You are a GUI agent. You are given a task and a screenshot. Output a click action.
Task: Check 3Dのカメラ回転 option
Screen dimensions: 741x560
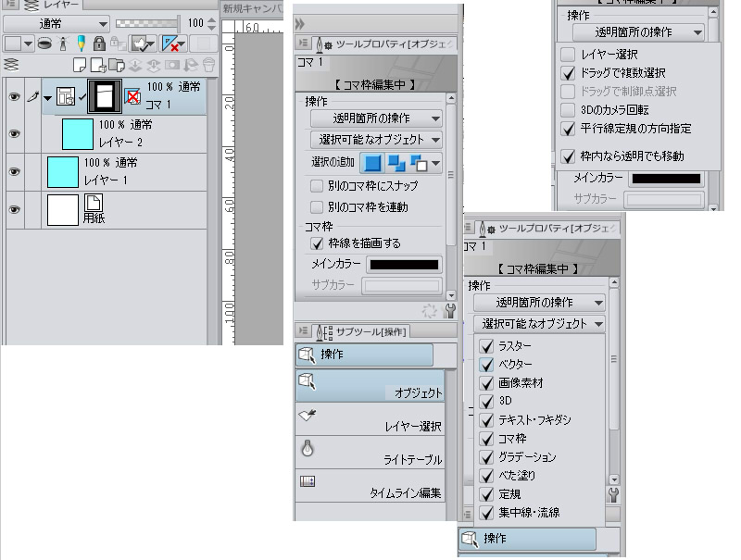click(568, 110)
